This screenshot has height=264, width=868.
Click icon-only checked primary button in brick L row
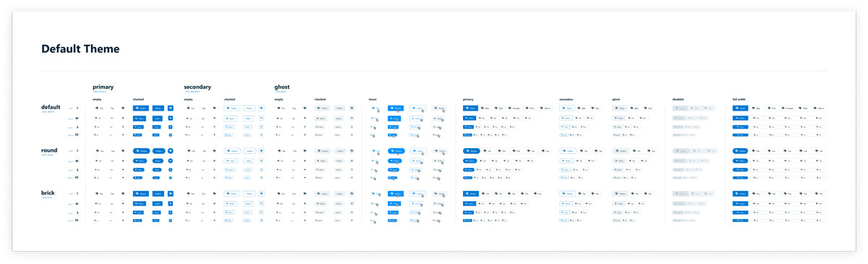(x=171, y=194)
